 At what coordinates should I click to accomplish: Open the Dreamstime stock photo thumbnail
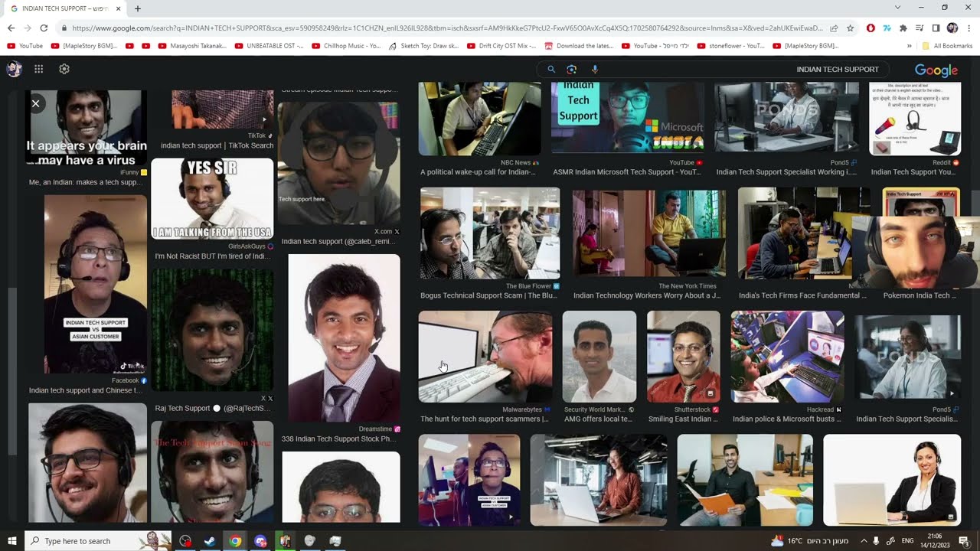pos(344,338)
